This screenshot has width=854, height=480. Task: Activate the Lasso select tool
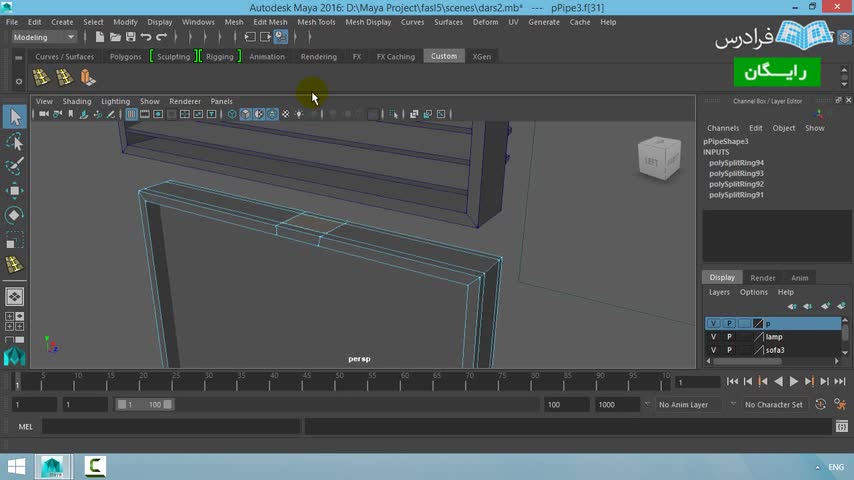point(15,142)
